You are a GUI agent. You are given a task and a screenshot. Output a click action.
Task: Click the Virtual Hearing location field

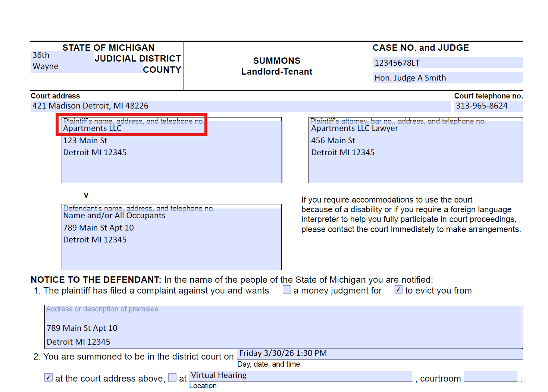[301, 376]
